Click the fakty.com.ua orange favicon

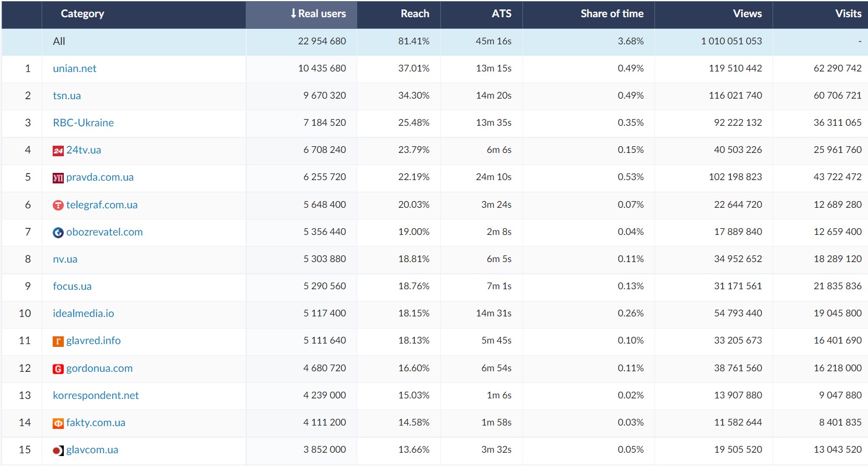pyautogui.click(x=58, y=423)
